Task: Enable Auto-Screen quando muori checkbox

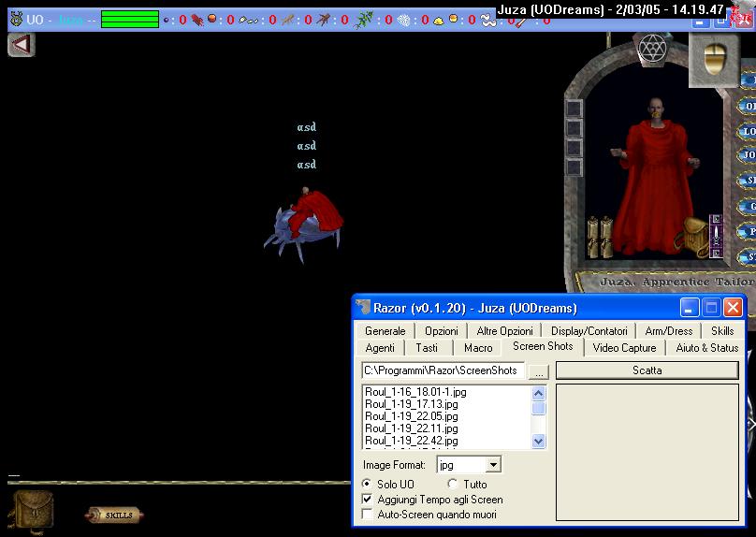Action: tap(368, 514)
